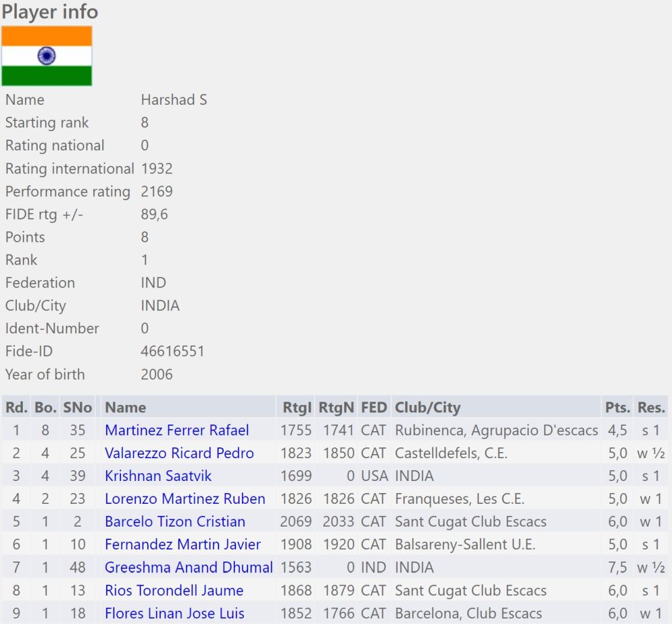Click the Flores Linan Jose Luis link

click(174, 613)
